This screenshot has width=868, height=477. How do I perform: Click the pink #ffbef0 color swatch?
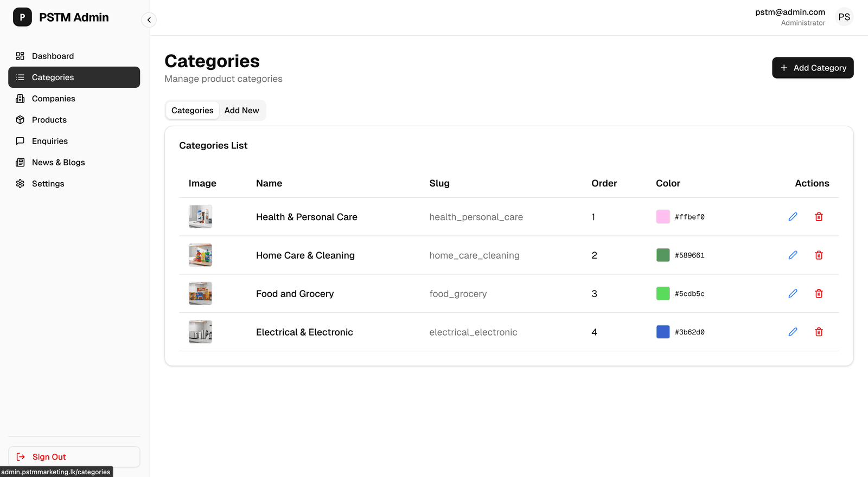point(663,217)
